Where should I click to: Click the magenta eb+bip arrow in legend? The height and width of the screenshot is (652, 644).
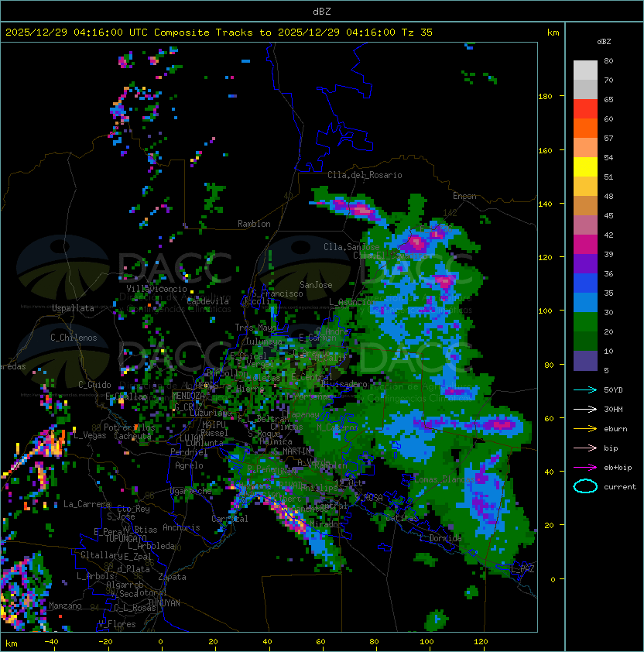click(x=585, y=468)
